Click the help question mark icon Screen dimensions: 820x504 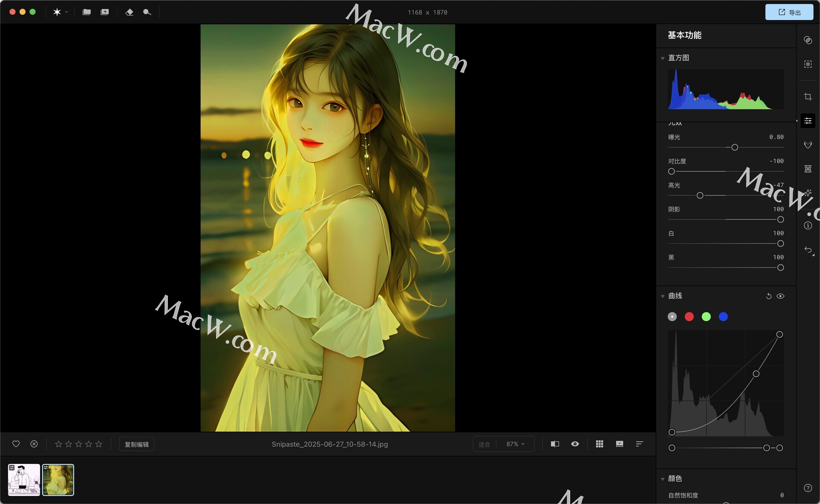[808, 488]
